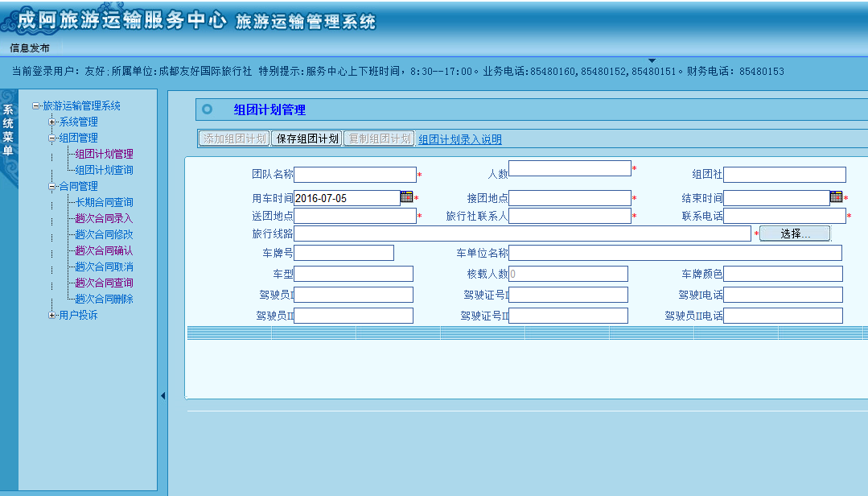Click into the 车单位名称 field
This screenshot has height=496, width=868.
[x=675, y=253]
